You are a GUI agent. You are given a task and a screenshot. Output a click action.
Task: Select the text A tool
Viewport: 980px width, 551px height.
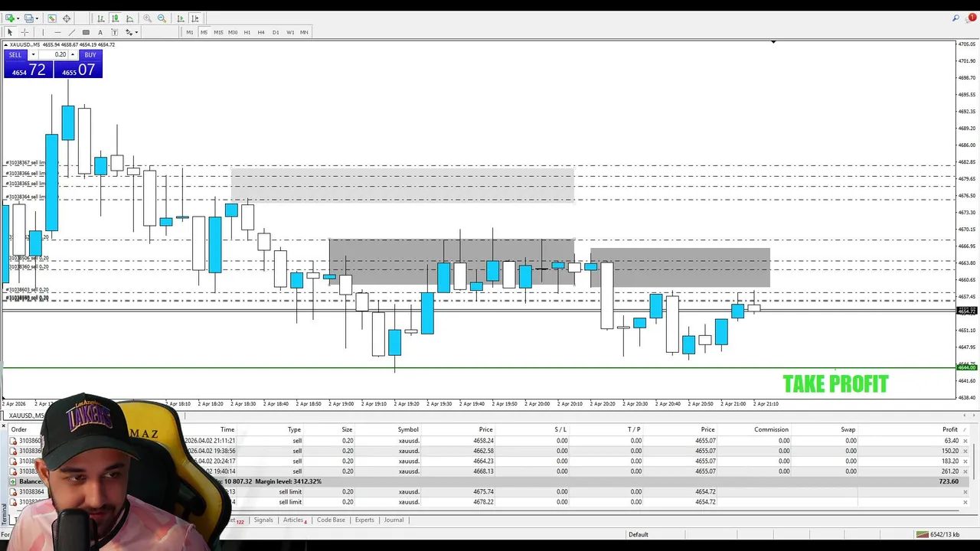(x=100, y=32)
